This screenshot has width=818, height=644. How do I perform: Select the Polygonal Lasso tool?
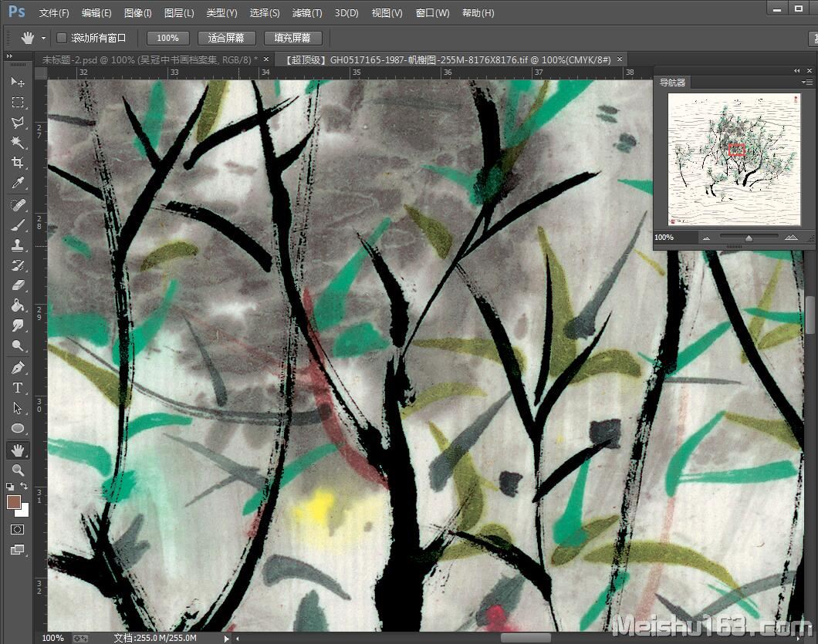click(18, 123)
